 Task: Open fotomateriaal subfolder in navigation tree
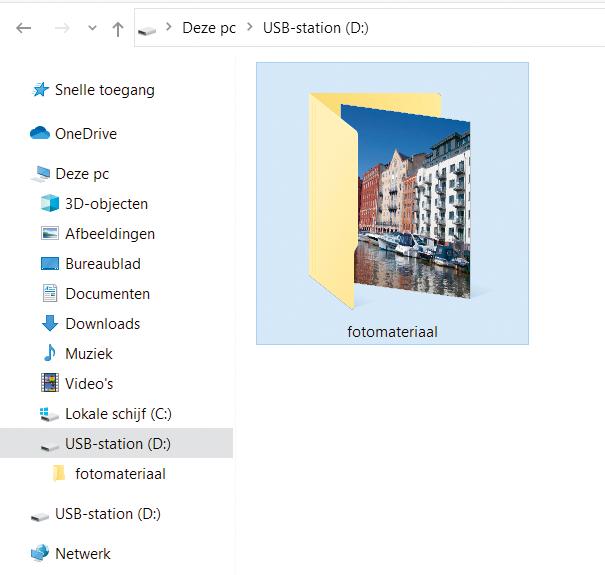(x=120, y=474)
